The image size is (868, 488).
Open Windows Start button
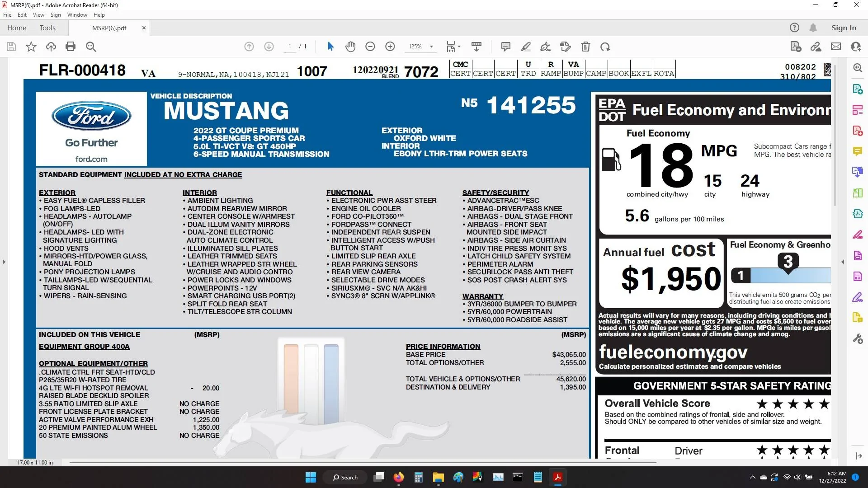311,477
